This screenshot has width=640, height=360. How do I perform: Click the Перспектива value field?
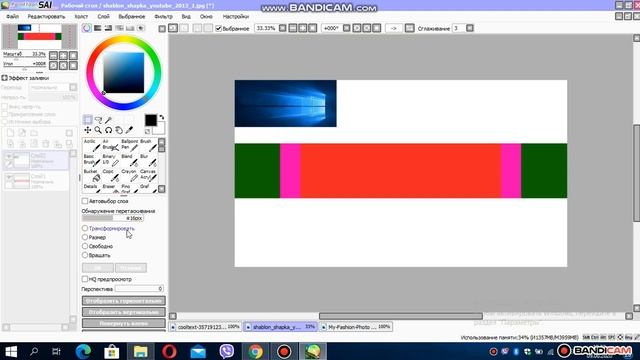[140, 289]
